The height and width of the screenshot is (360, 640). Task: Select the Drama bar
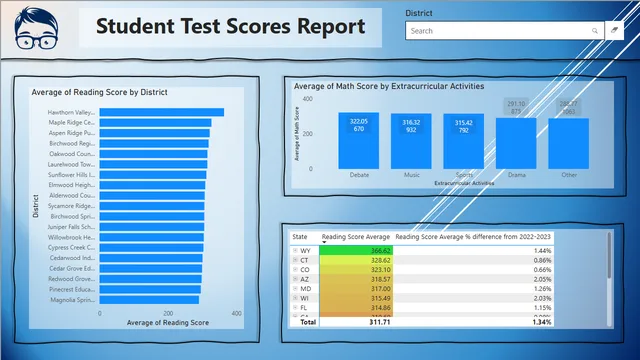[516, 143]
